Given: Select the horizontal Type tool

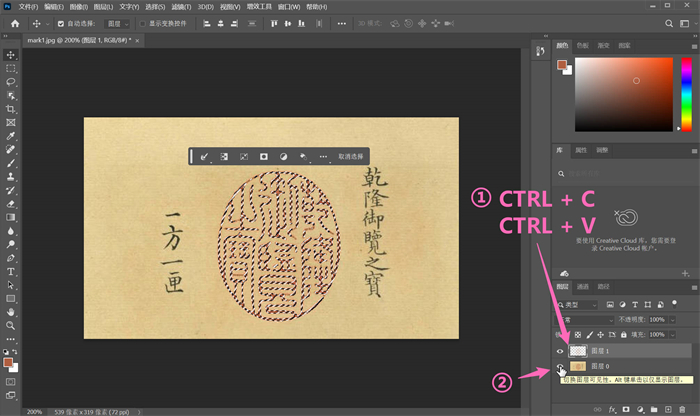Looking at the screenshot, I should click(11, 271).
